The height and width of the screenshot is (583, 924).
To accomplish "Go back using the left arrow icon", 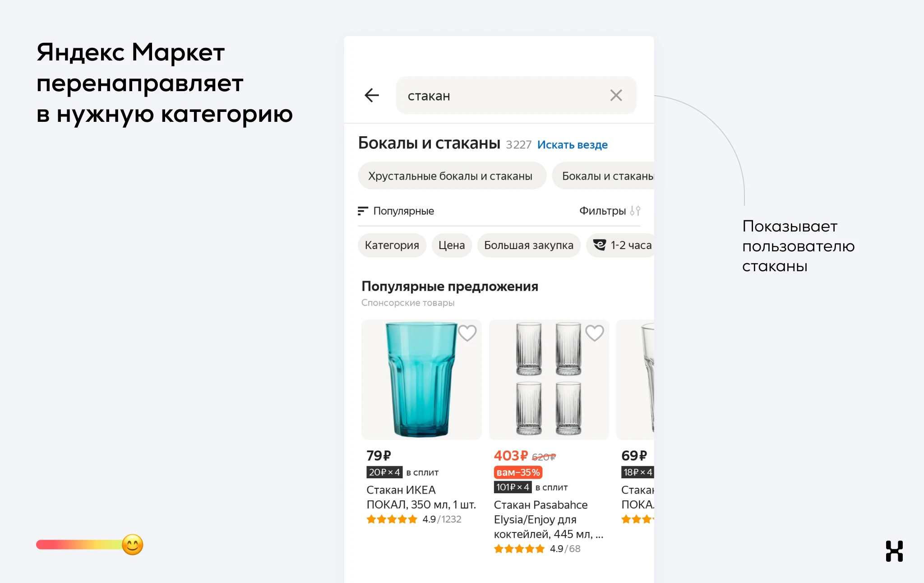I will coord(372,95).
